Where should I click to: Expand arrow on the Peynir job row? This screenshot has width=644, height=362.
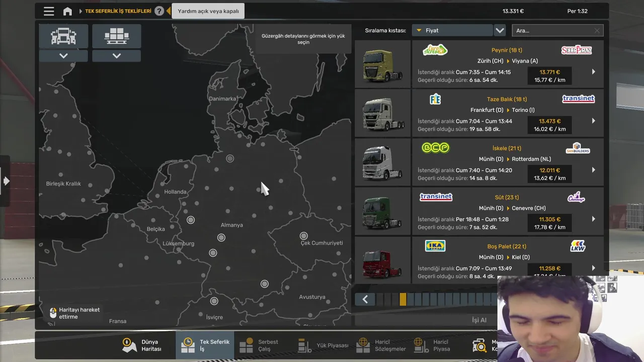(594, 72)
